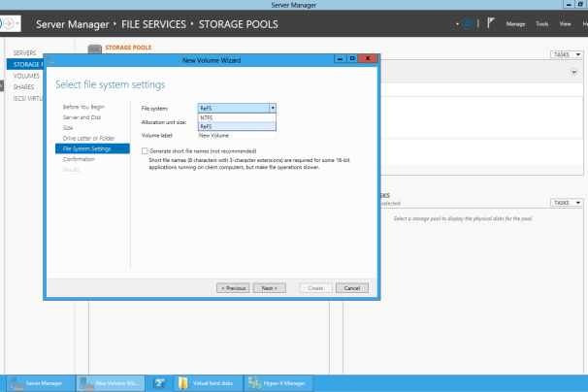This screenshot has width=588, height=392.
Task: Expand the storage pools panel chevron
Action: pos(573,72)
